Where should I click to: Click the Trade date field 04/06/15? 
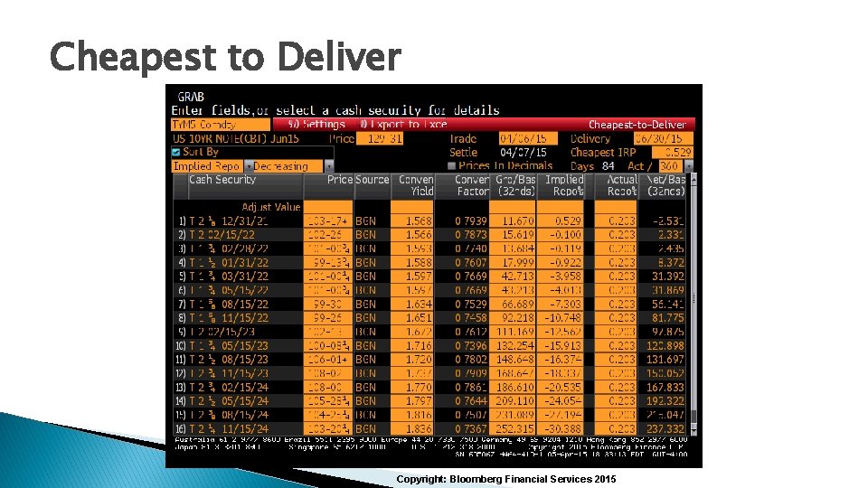pyautogui.click(x=528, y=138)
